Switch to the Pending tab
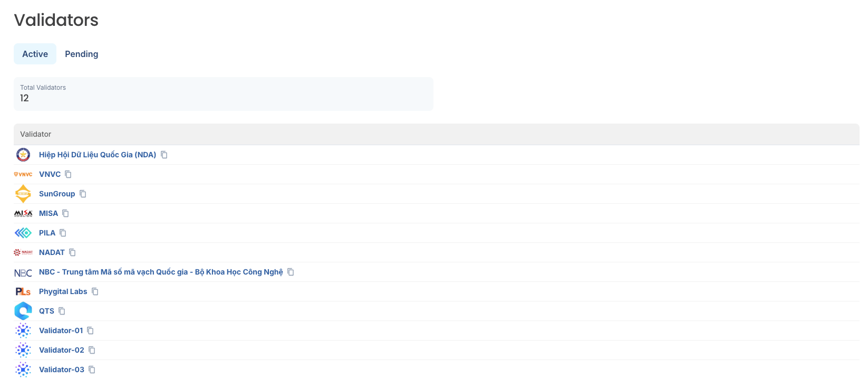The height and width of the screenshot is (387, 868). (x=81, y=54)
